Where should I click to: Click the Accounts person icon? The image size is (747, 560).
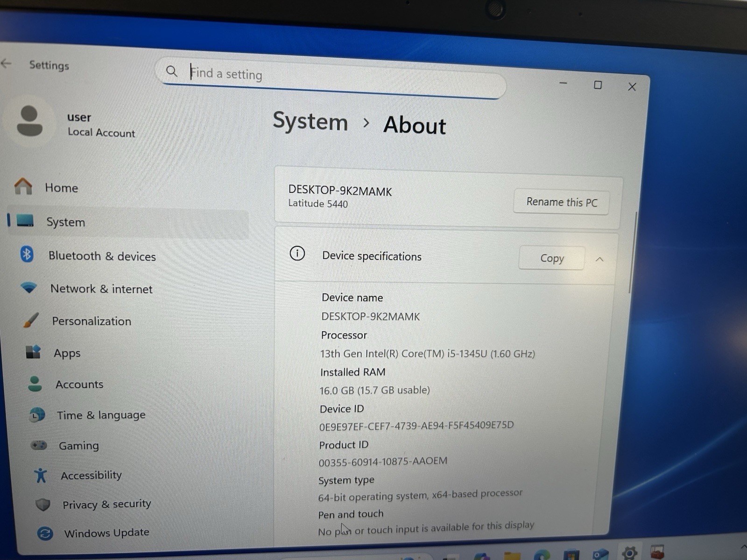35,384
